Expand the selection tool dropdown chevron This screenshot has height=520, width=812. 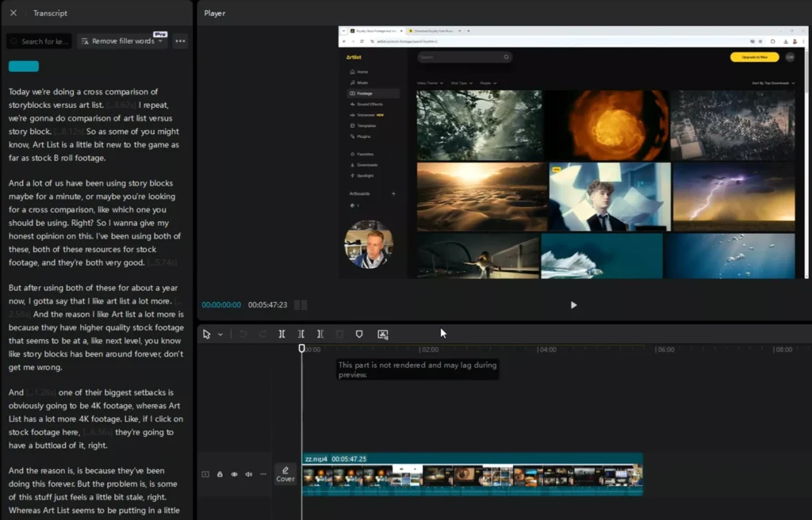coord(220,334)
